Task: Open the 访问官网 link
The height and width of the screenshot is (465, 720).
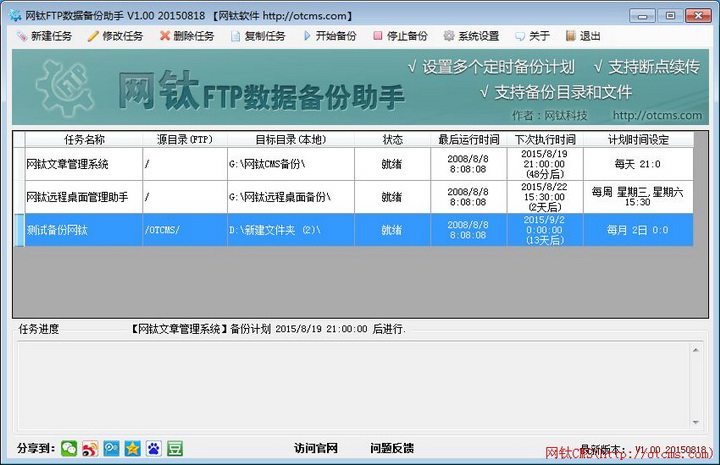Action: pos(316,448)
